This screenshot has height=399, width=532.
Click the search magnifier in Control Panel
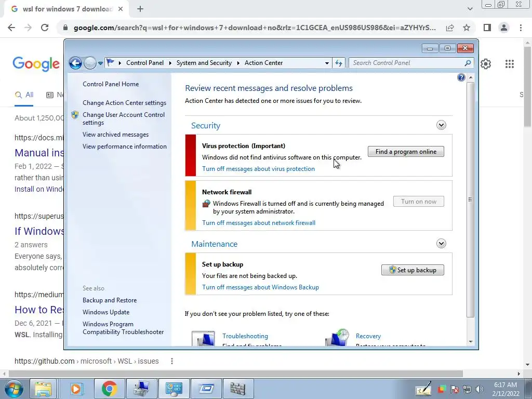468,63
